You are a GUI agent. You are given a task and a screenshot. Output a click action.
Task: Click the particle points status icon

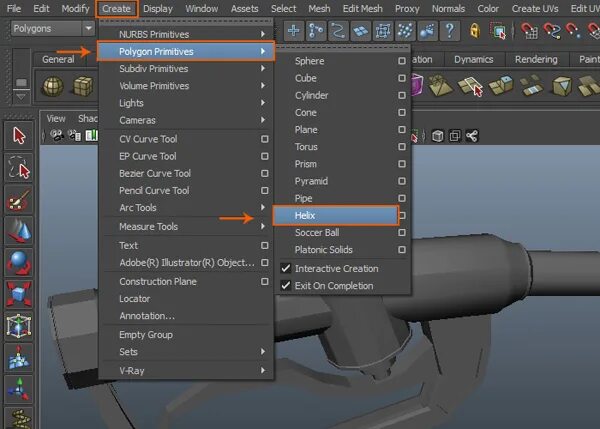[x=405, y=31]
